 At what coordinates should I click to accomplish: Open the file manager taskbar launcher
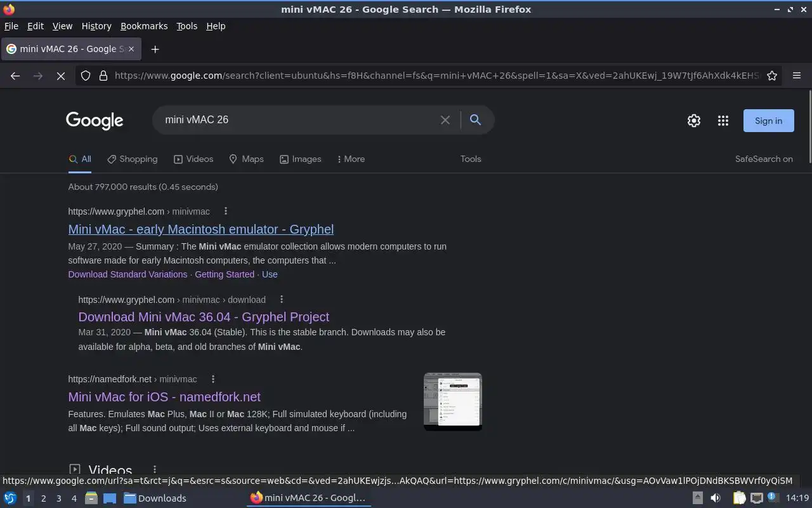pos(91,498)
